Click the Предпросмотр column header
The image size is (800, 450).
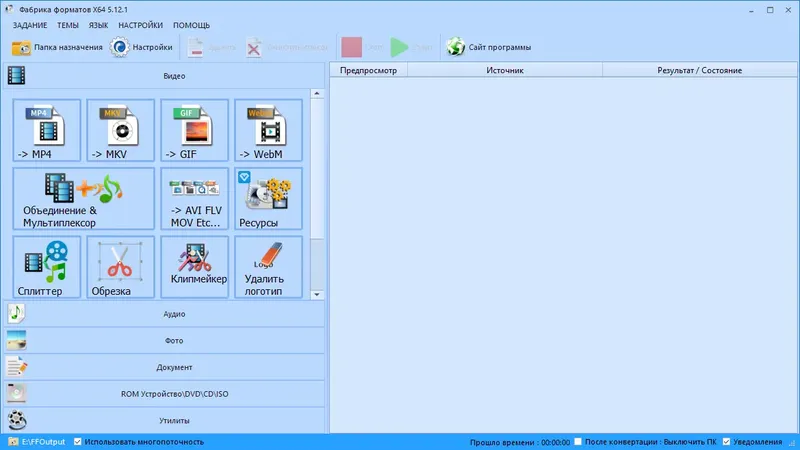click(x=368, y=70)
